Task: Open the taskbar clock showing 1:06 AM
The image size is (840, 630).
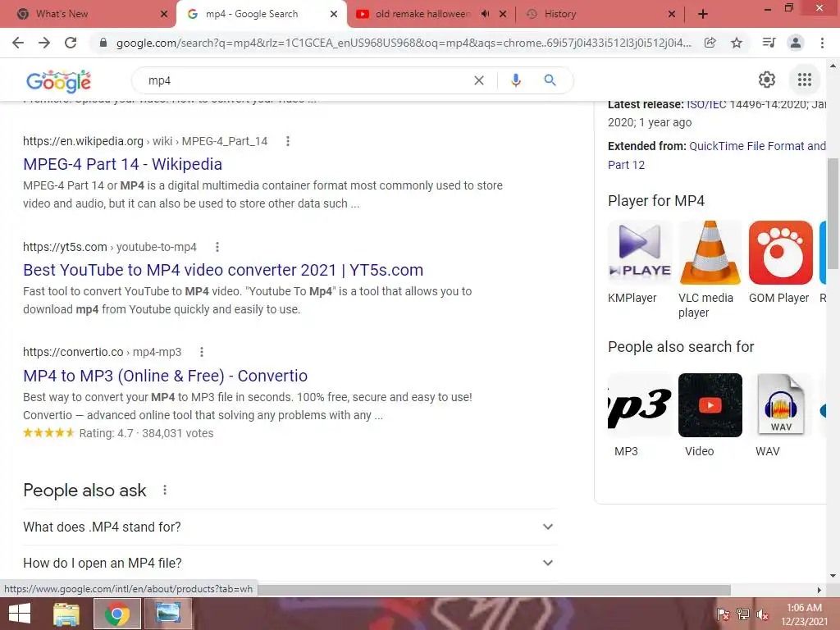Action: [x=804, y=614]
